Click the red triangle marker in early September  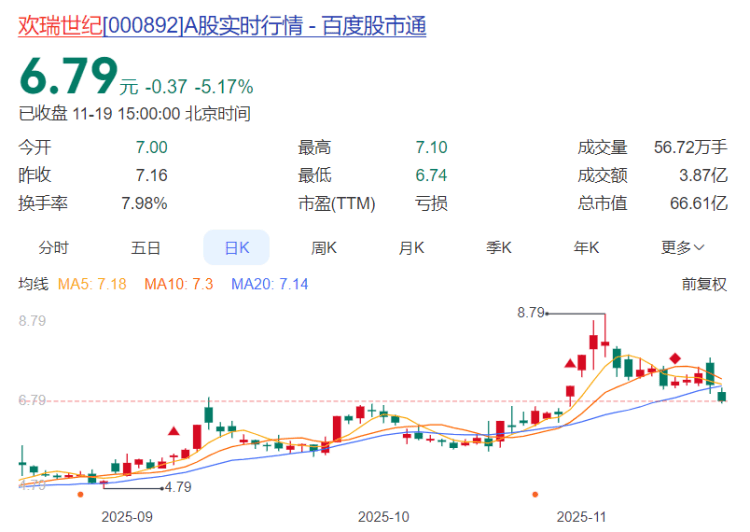173,431
